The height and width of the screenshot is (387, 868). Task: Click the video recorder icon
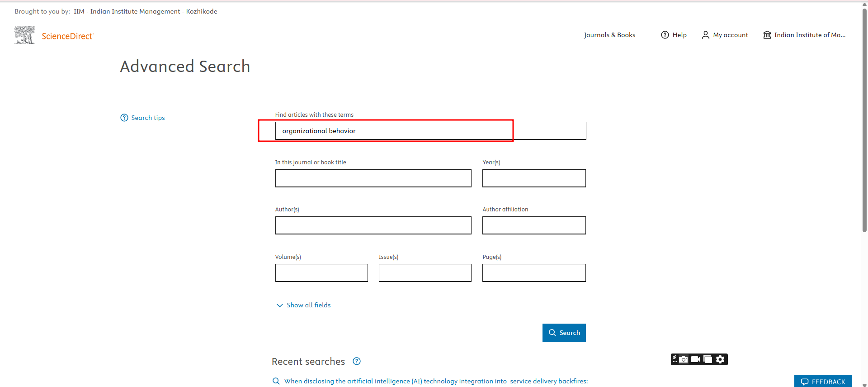pos(696,359)
